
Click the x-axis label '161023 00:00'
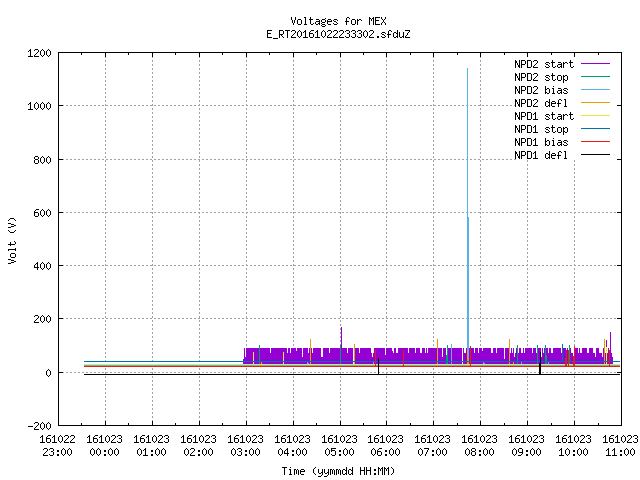pos(104,446)
